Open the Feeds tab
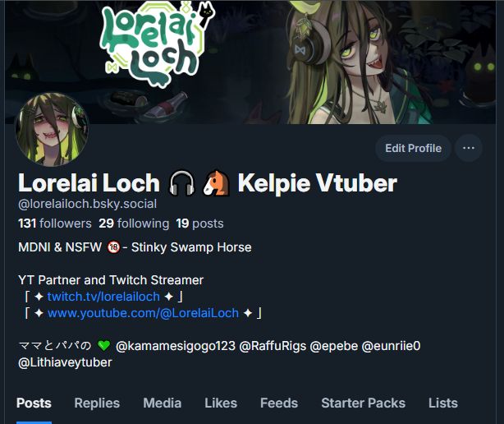This screenshot has width=504, height=424. (x=279, y=403)
